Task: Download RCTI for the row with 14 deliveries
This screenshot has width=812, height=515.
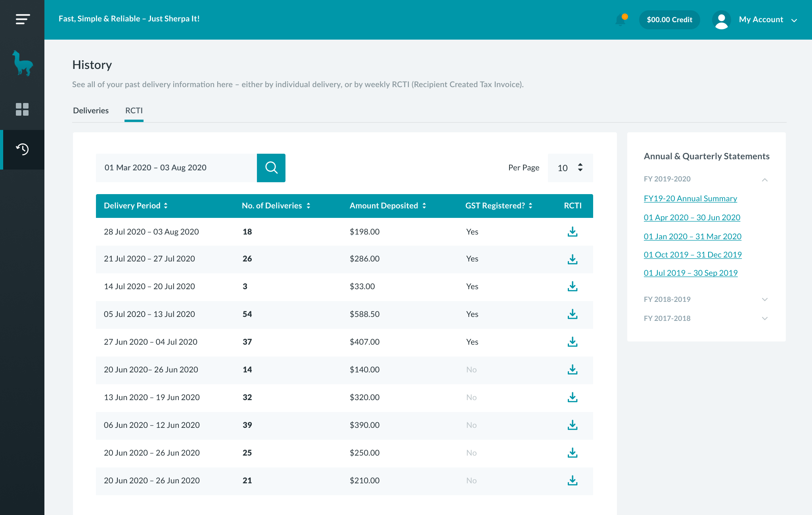Action: [573, 370]
